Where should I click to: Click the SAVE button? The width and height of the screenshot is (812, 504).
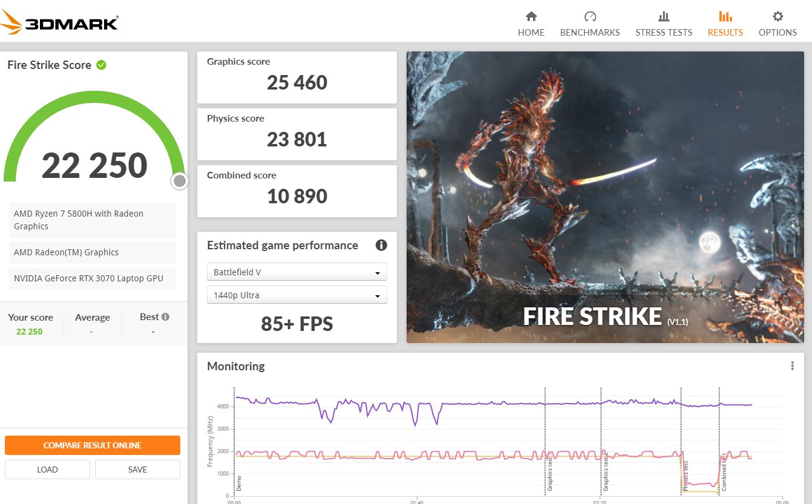(137, 470)
